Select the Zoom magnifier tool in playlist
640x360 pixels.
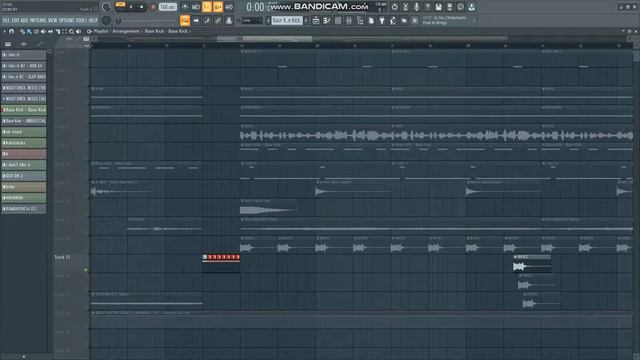(71, 31)
